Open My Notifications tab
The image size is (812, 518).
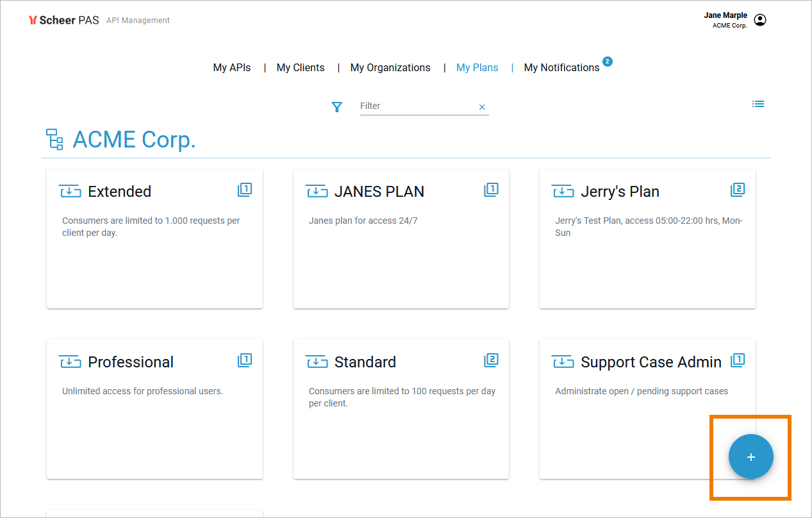tap(561, 67)
